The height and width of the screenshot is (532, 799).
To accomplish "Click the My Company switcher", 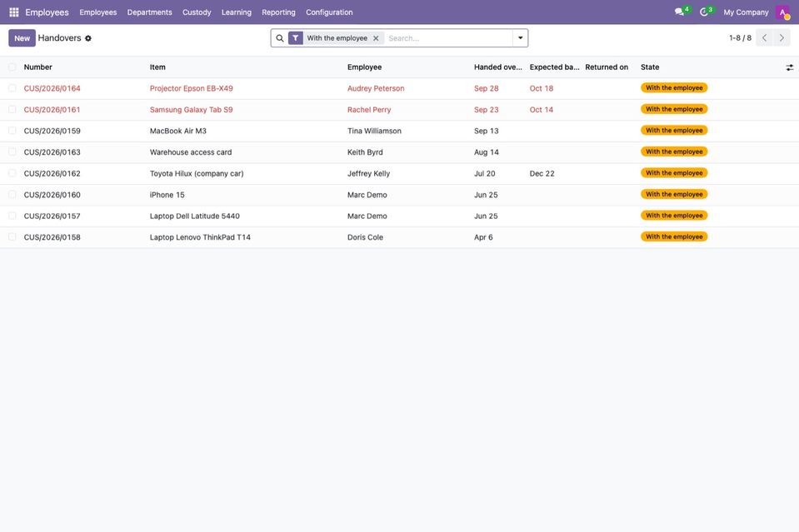I will (x=746, y=12).
